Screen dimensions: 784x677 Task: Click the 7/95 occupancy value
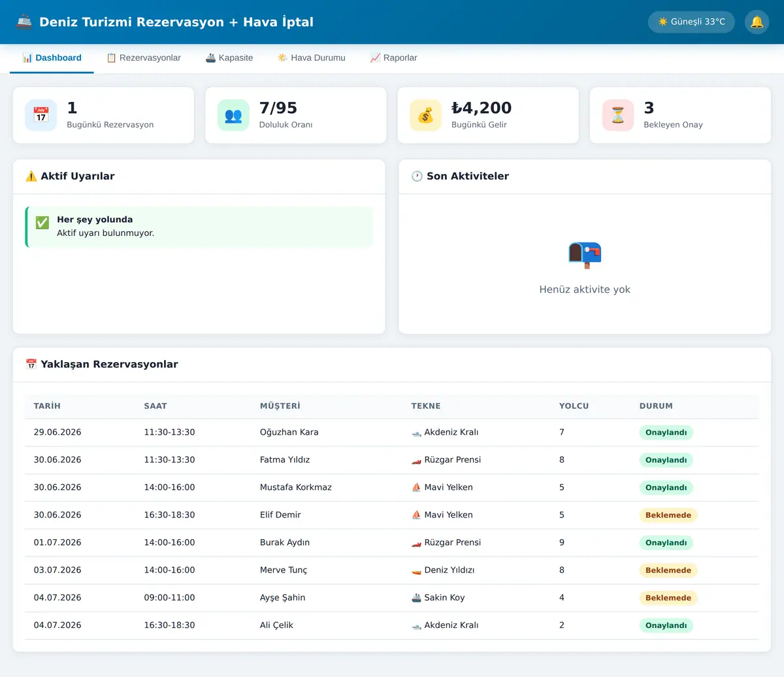coord(278,108)
